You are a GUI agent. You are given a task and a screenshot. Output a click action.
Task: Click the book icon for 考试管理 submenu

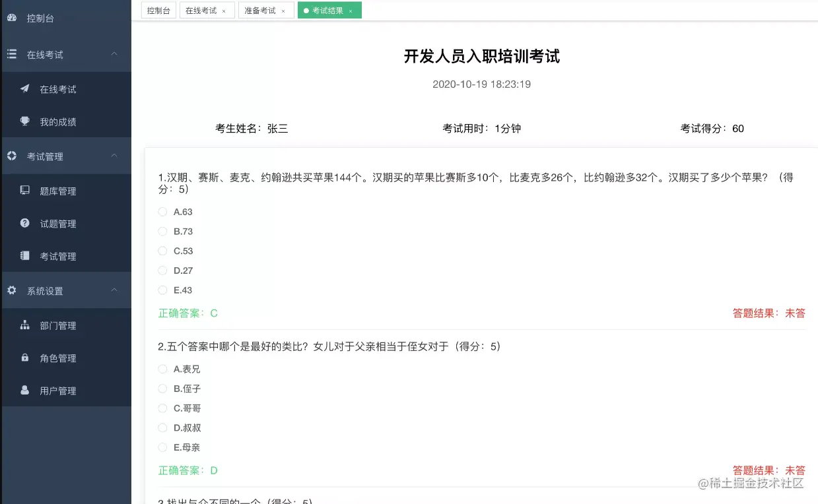click(x=24, y=256)
